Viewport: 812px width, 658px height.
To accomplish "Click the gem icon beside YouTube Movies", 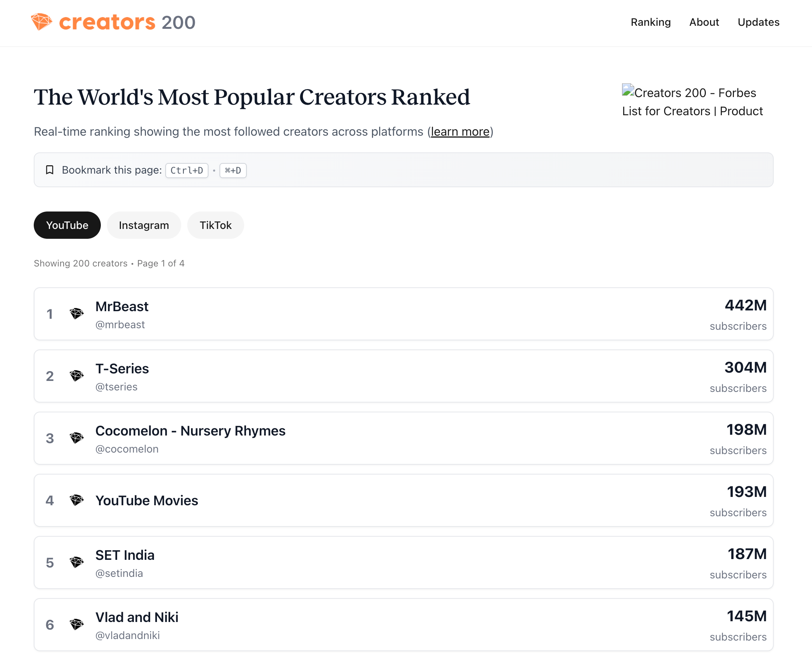I will 77,500.
